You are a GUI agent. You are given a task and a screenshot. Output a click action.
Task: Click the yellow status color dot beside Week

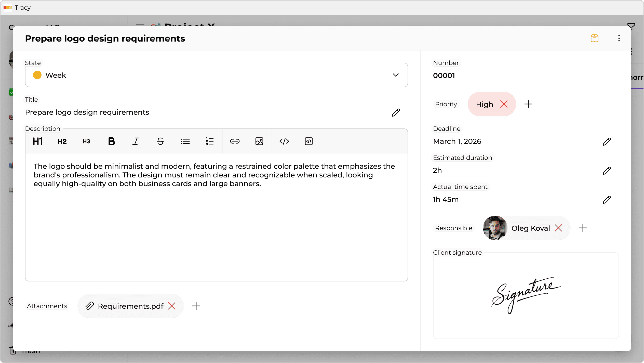[x=37, y=75]
